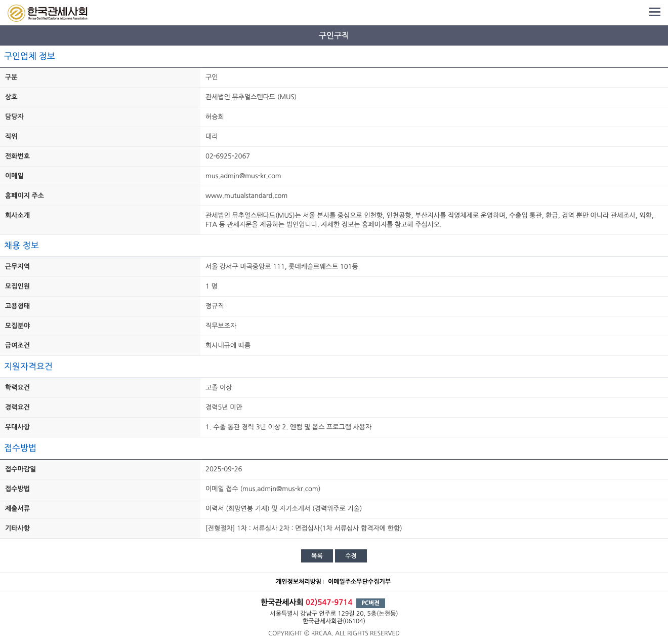Click the phone number 02-6925-2067
The width and height of the screenshot is (668, 644).
tap(228, 156)
